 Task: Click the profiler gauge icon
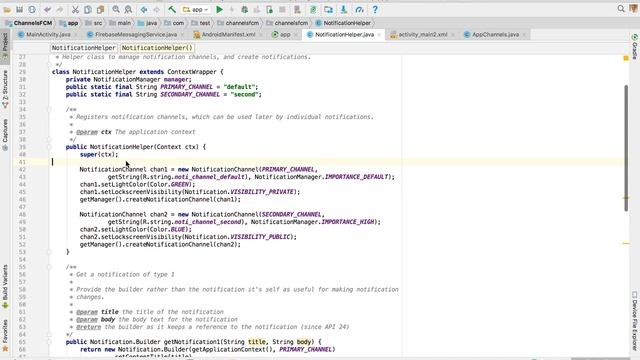click(x=359, y=9)
